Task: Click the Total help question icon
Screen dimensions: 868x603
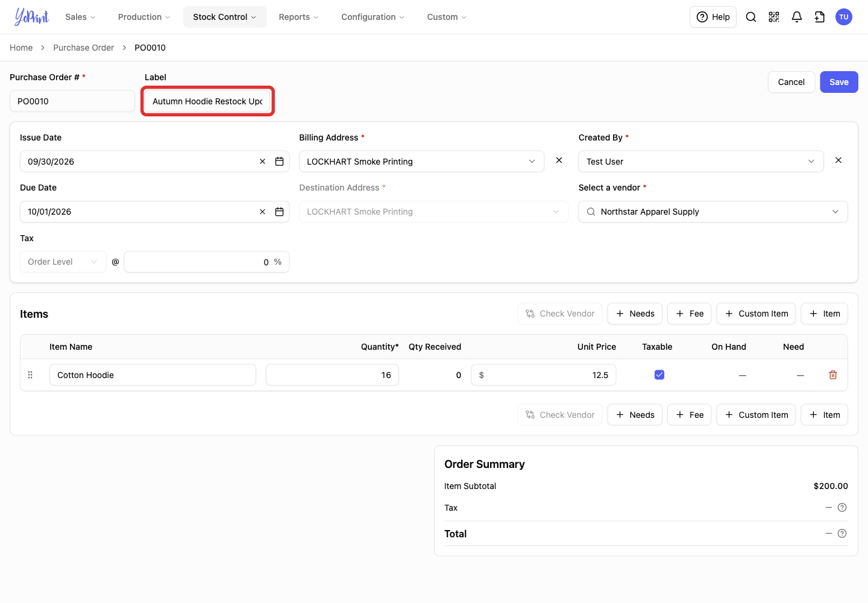Action: tap(843, 534)
